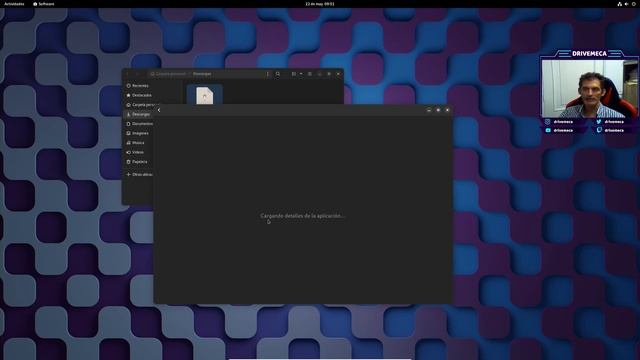Viewport: 640px width, 360px height.
Task: Minimize the Files window
Action: click(320, 74)
